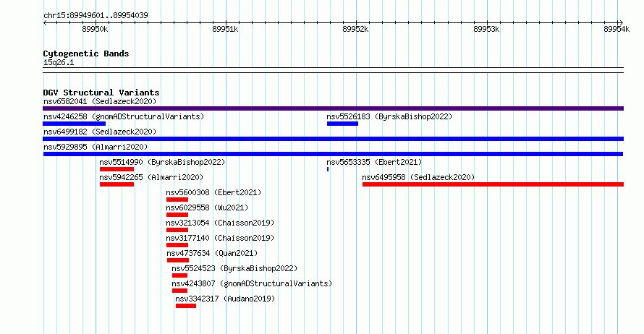
Task: Open nsv6499182 (Sedlazeck2020) label
Action: pyautogui.click(x=100, y=132)
